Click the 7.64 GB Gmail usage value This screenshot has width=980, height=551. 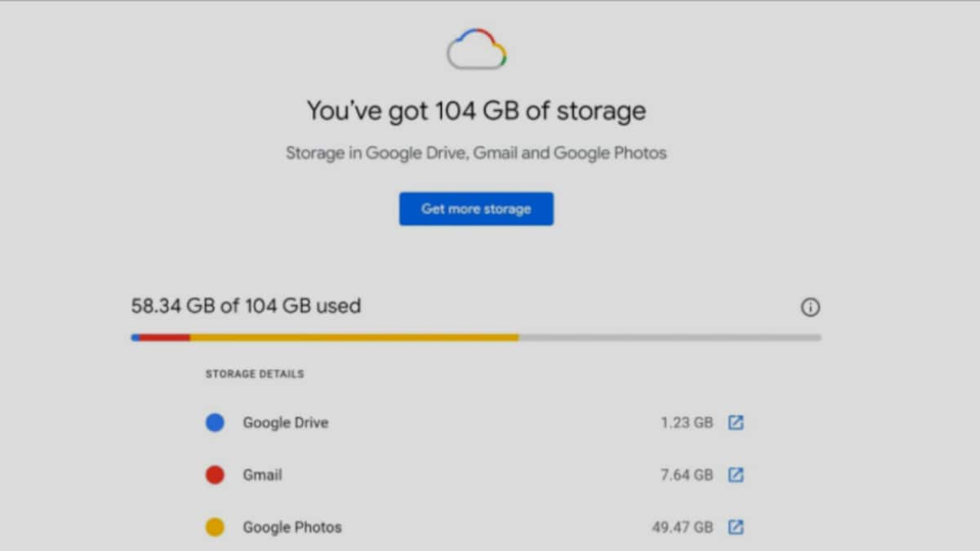coord(686,475)
